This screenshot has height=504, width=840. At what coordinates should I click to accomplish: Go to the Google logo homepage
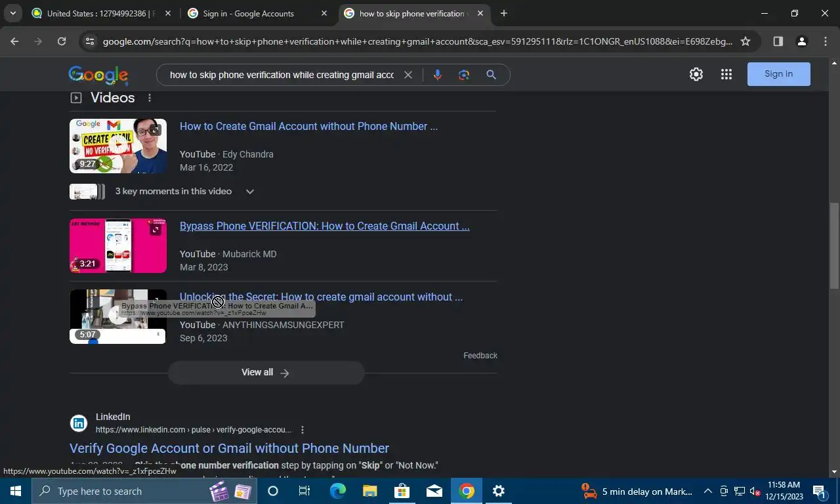point(98,75)
